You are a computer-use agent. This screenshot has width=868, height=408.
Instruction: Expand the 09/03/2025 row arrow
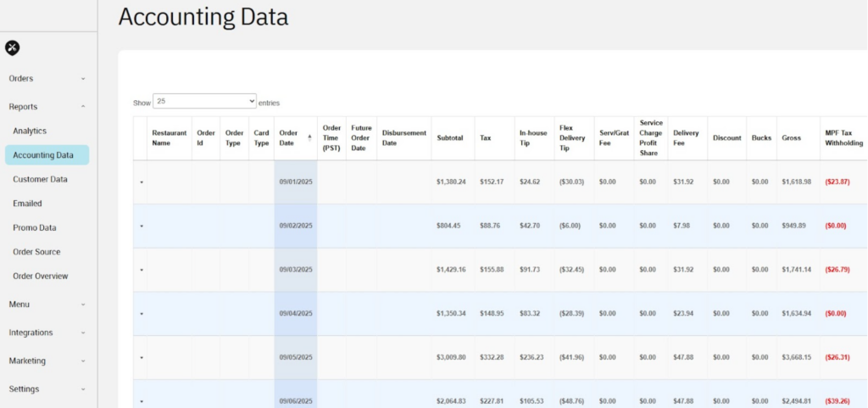(142, 270)
